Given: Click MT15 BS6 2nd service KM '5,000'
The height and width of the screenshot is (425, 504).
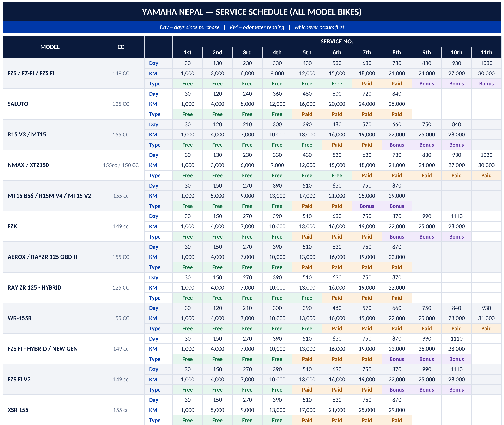Looking at the screenshot, I should point(218,196).
